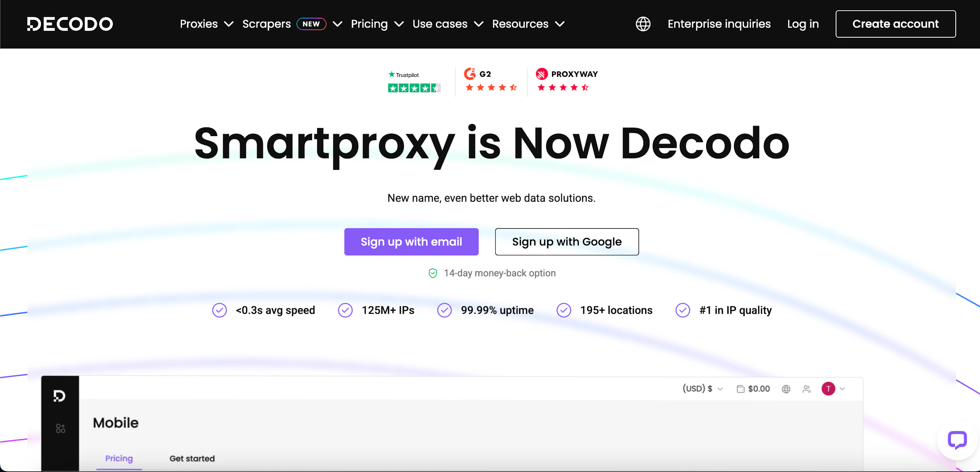This screenshot has height=472, width=980.
Task: Click the dashboard wallet balance icon
Action: [740, 389]
